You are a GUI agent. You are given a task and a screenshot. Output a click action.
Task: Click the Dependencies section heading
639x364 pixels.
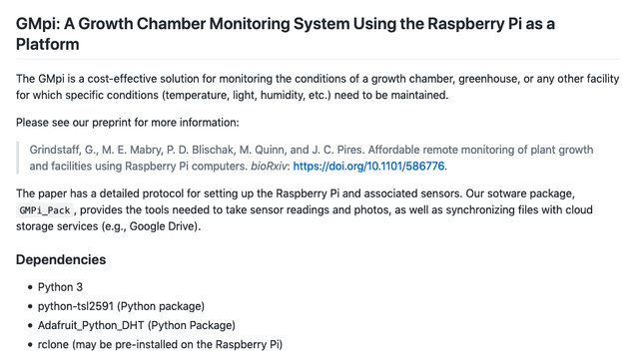pos(61,259)
